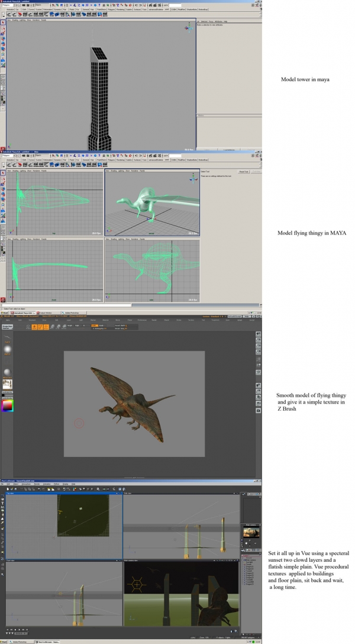Open Selected menu in Maya attribute editor
Screen dimensions: 355x644
pos(204,21)
